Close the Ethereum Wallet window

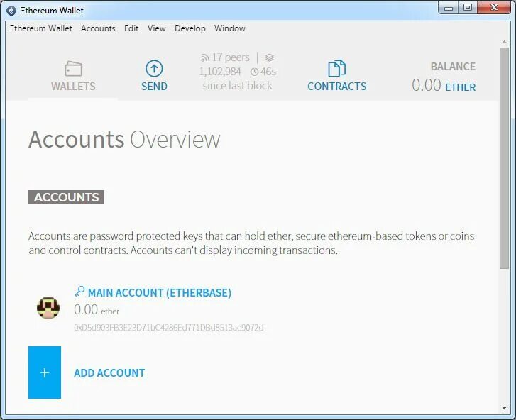(494, 8)
